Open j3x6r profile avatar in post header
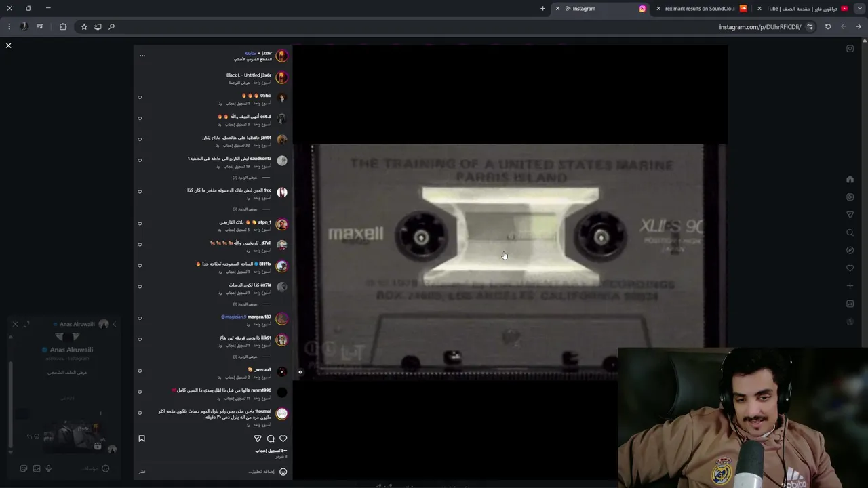 coord(281,56)
